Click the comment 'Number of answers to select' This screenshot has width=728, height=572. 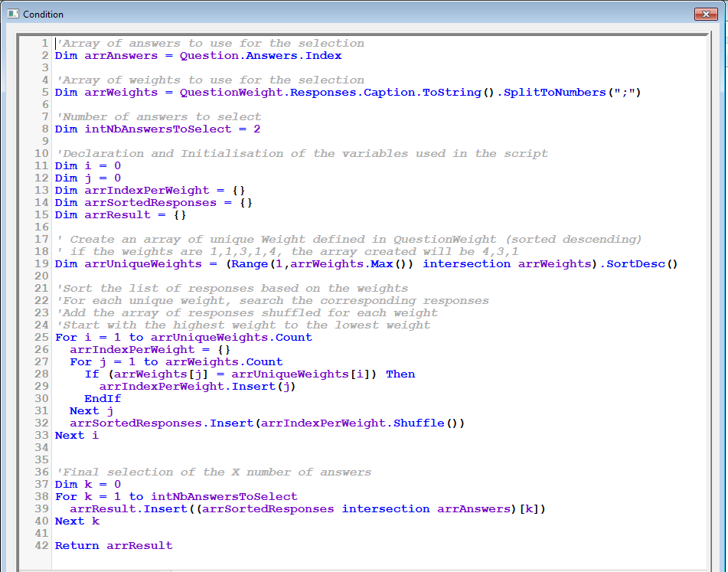point(159,116)
